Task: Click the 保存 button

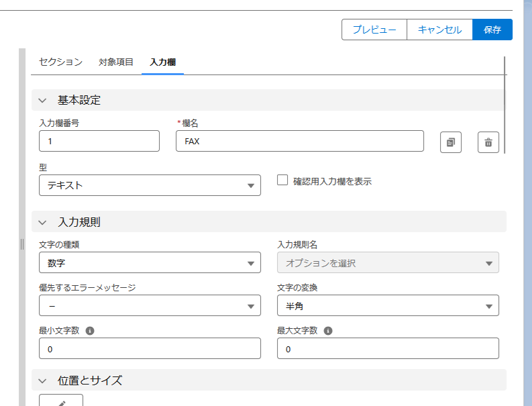Action: 492,30
